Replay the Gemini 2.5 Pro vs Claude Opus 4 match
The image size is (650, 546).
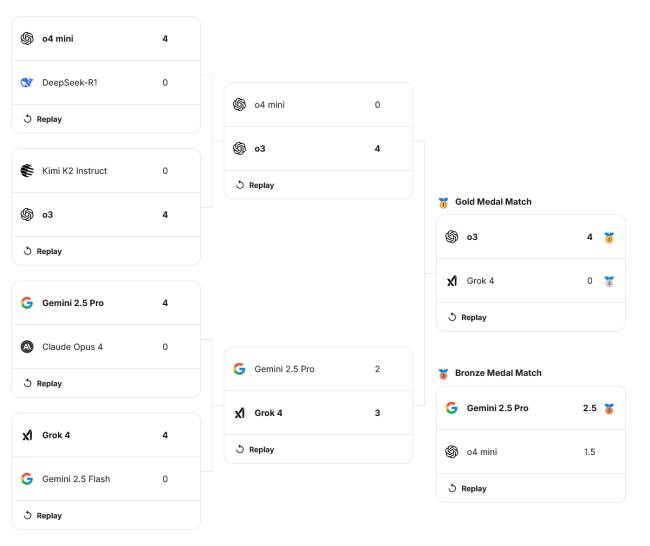coord(42,383)
